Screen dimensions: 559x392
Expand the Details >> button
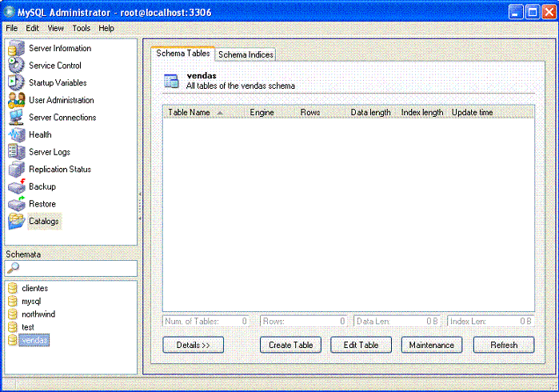point(194,345)
